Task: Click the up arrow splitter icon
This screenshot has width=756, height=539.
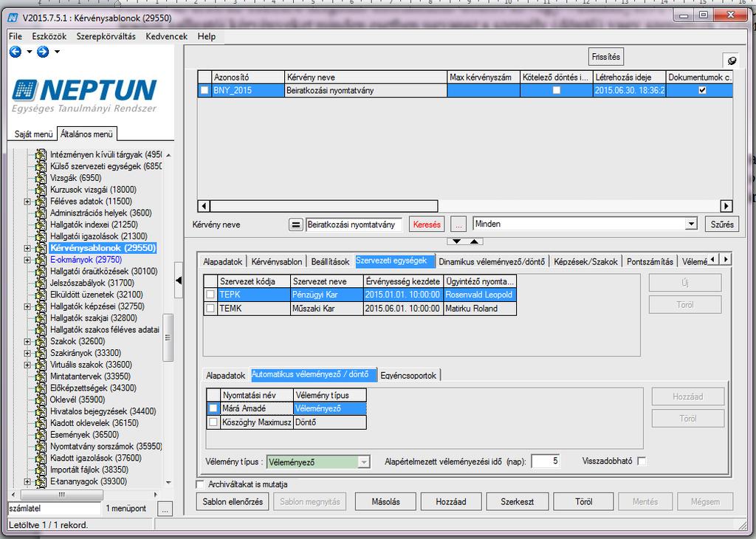Action: (474, 241)
